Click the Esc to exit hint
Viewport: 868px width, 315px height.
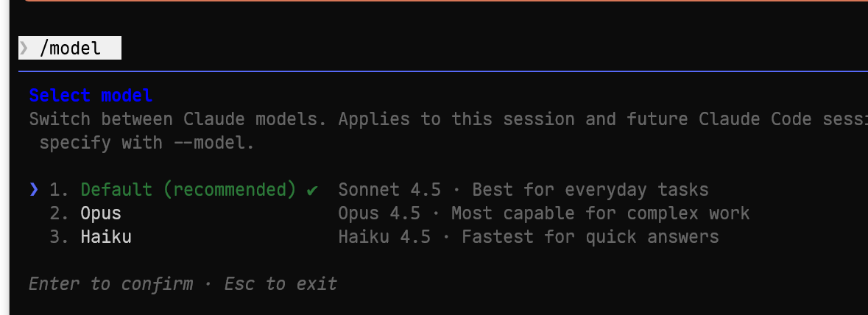click(x=280, y=284)
